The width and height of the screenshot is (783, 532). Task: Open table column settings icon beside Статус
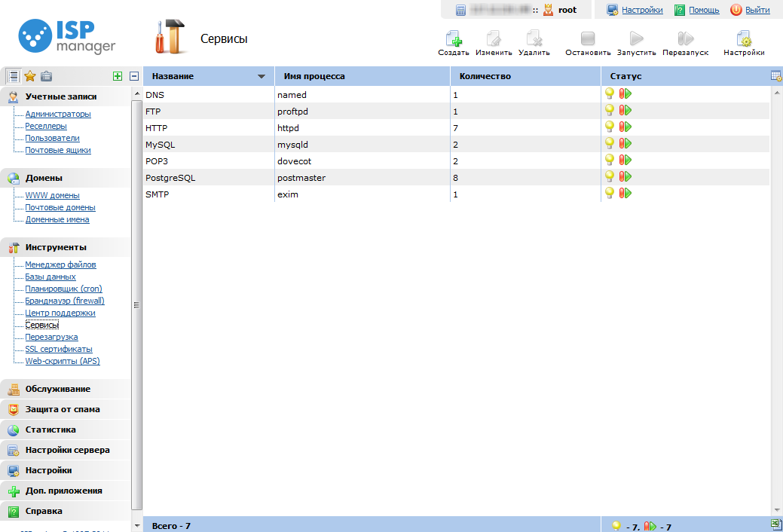(776, 75)
